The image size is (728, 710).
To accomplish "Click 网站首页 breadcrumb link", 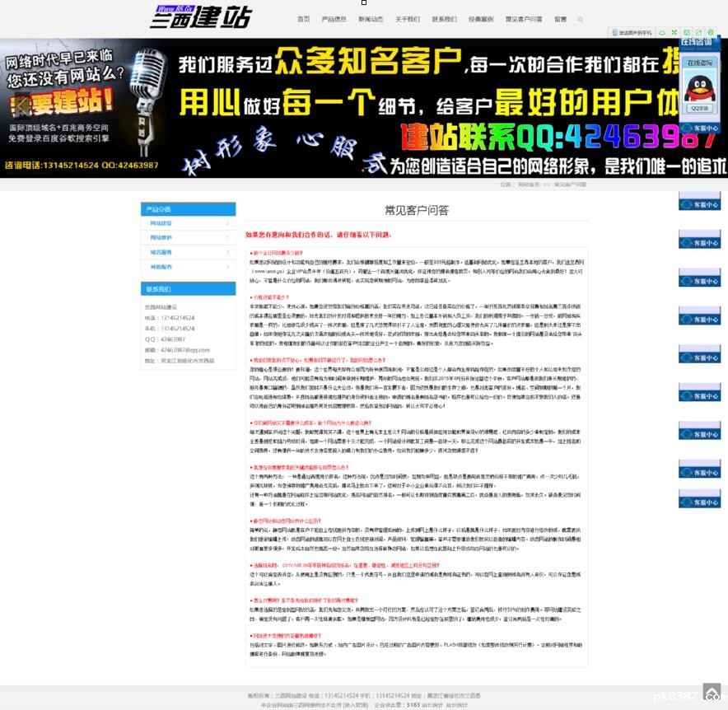I will coord(528,185).
